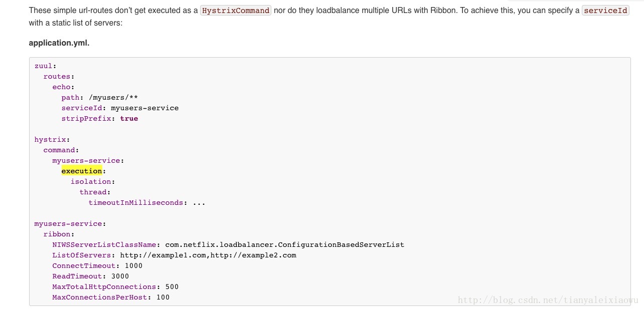
Task: Click the blog.csdn.net watermark URL
Action: [x=548, y=300]
